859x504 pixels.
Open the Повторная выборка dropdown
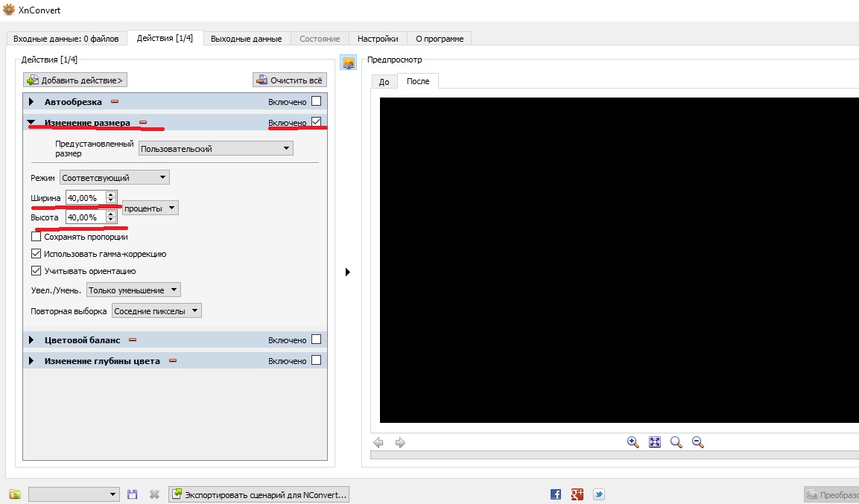156,311
